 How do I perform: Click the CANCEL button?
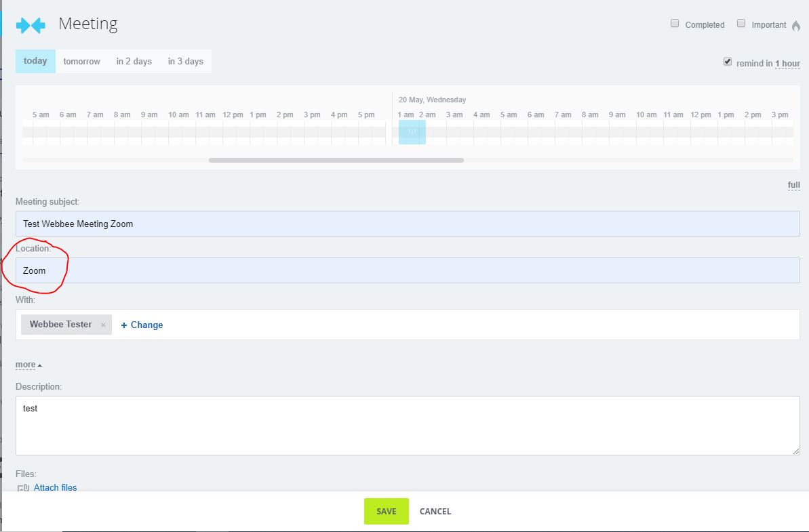(435, 512)
